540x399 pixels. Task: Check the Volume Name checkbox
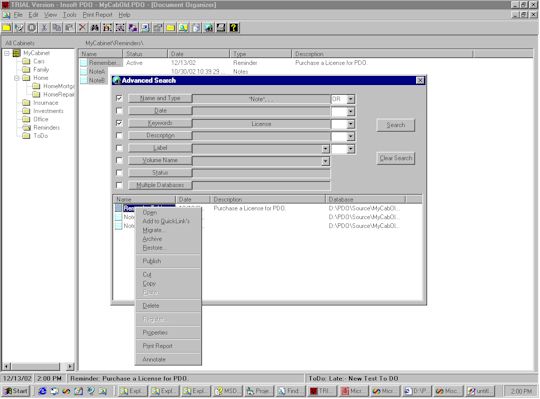[x=119, y=160]
